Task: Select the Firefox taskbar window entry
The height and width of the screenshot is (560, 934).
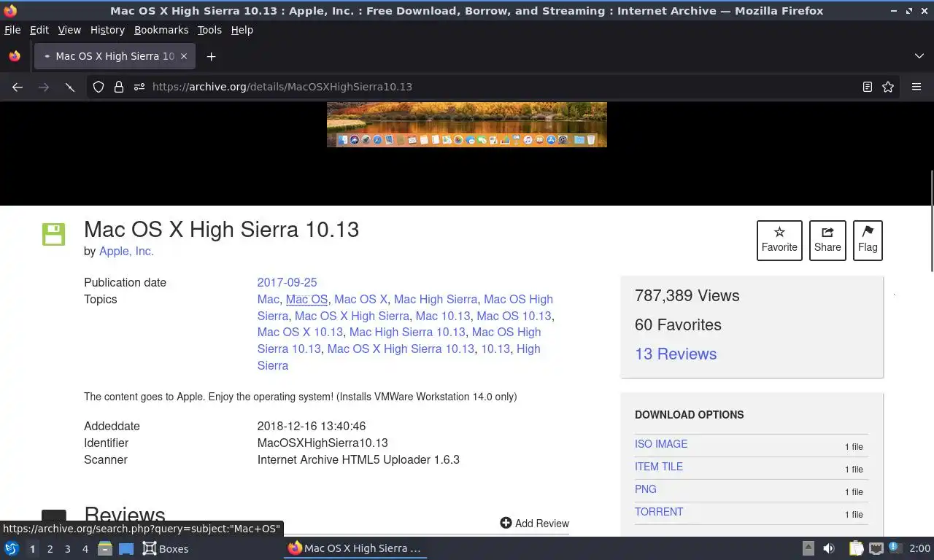Action: tap(355, 548)
